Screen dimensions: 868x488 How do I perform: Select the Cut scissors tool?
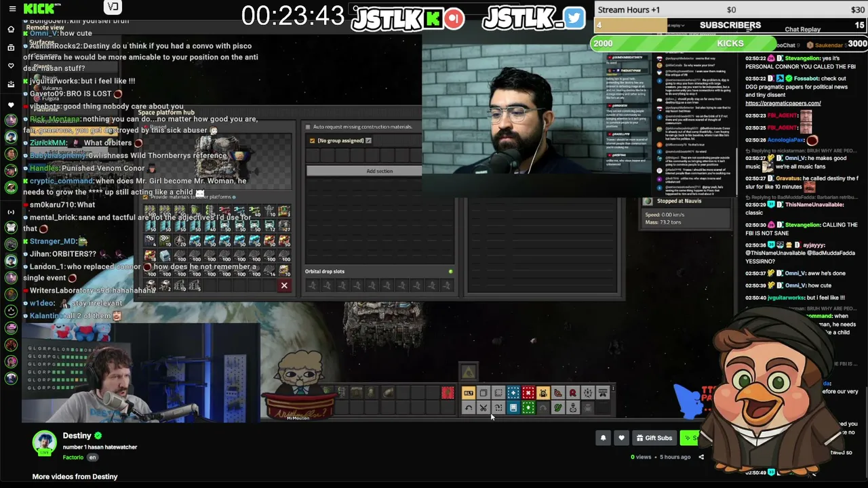[x=484, y=408]
